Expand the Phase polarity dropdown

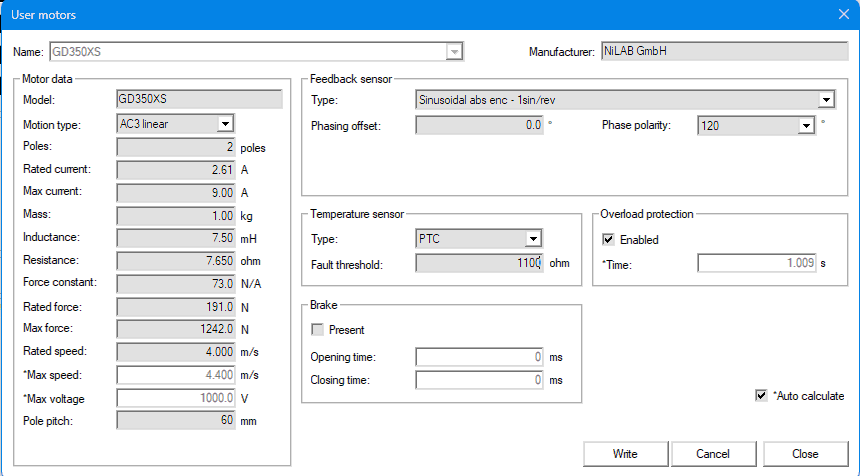806,126
